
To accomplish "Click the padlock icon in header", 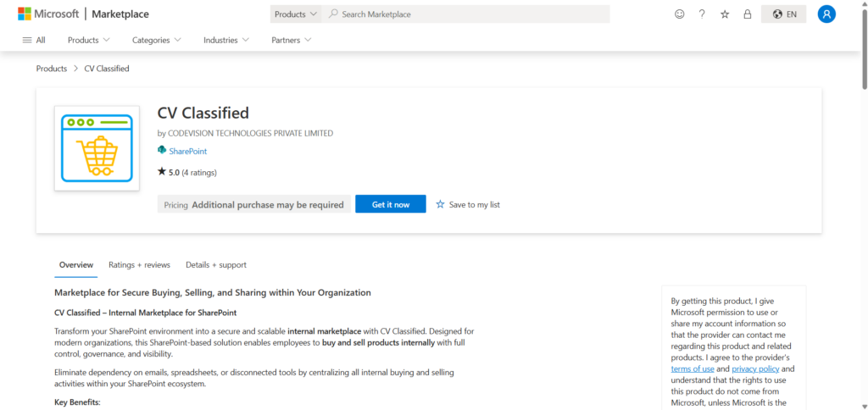I will tap(748, 14).
